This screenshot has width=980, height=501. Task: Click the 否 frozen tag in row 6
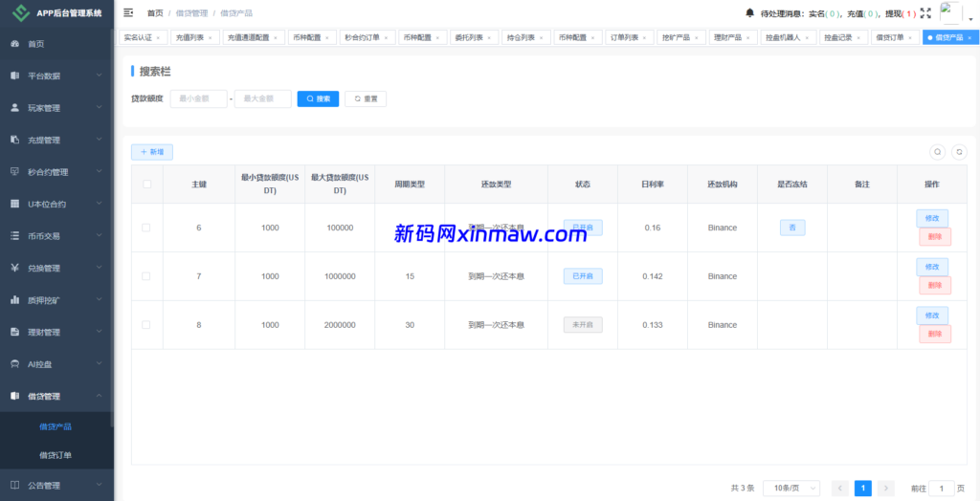click(x=792, y=228)
